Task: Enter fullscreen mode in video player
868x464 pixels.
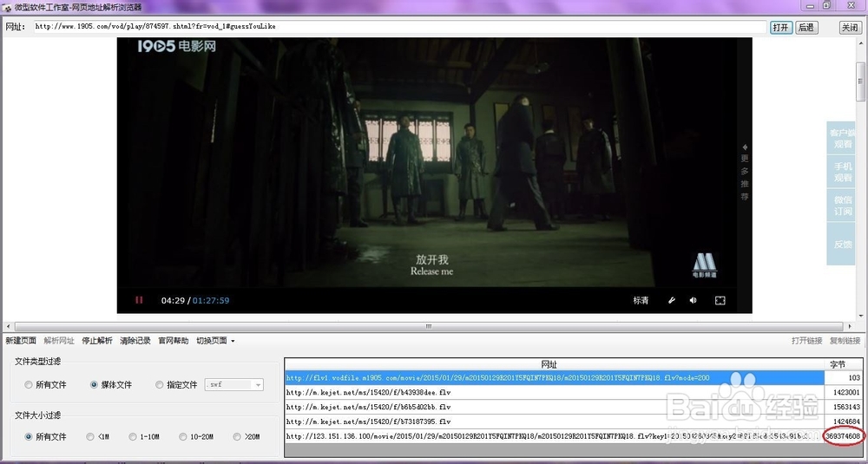Action: 720,300
